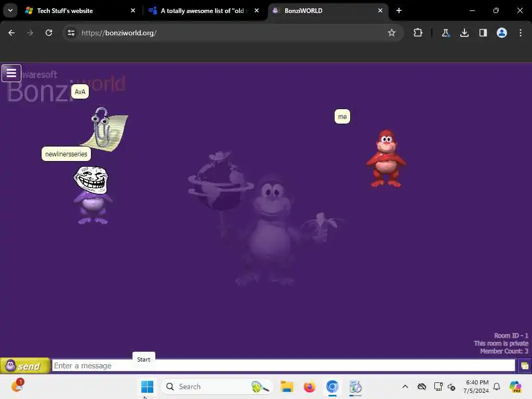This screenshot has width=532, height=399.
Task: Click the Clippy paperclip character
Action: click(103, 128)
